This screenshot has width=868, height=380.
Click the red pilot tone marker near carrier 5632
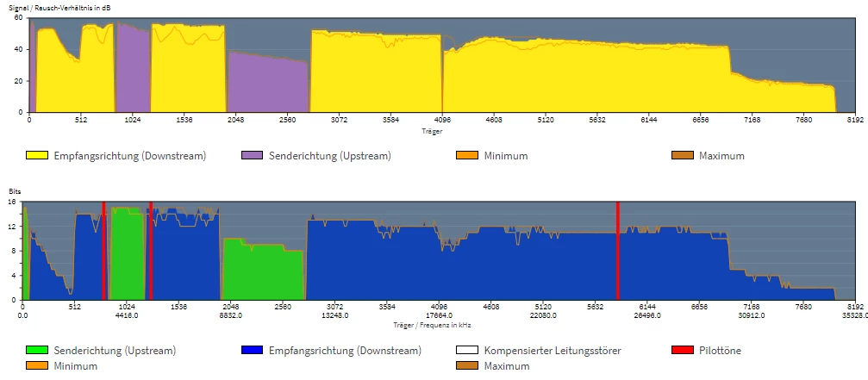point(618,251)
